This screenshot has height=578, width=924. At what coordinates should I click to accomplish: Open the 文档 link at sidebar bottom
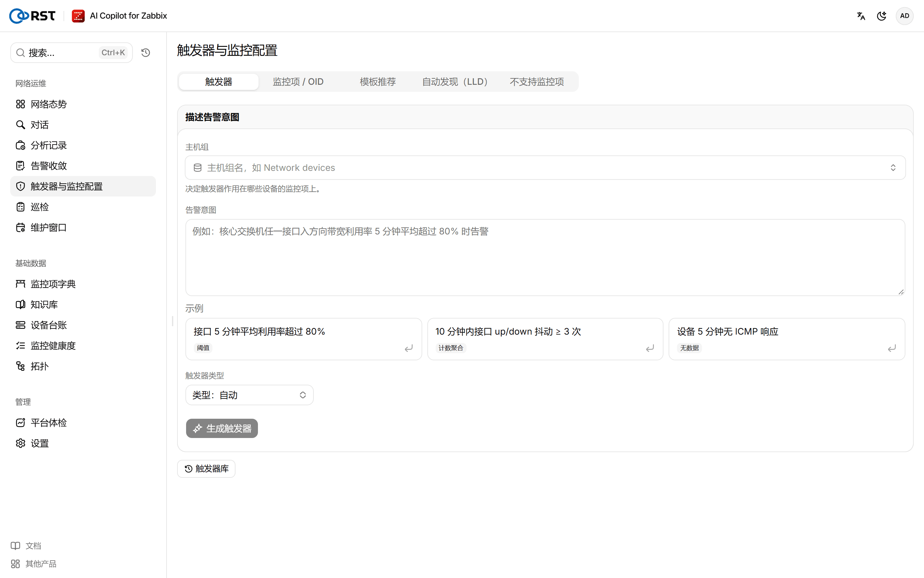[26, 546]
